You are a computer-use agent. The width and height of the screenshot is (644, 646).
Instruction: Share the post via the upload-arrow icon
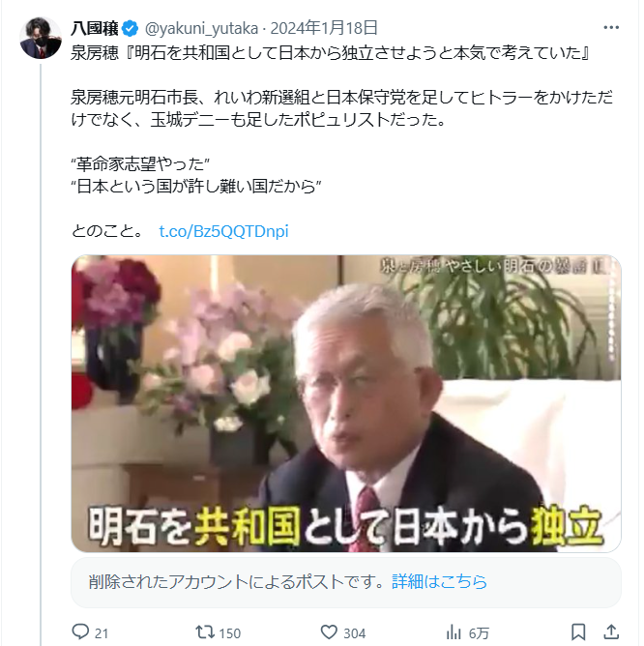coord(611,631)
